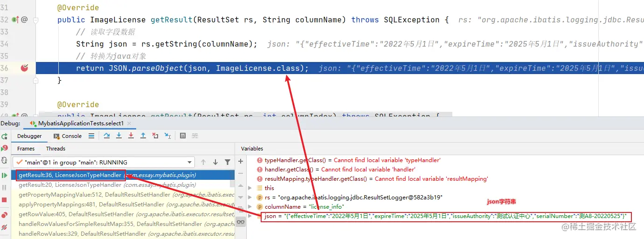Image resolution: width=644 pixels, height=239 pixels.
Task: Click the Pause Program icon
Action: coord(5,187)
